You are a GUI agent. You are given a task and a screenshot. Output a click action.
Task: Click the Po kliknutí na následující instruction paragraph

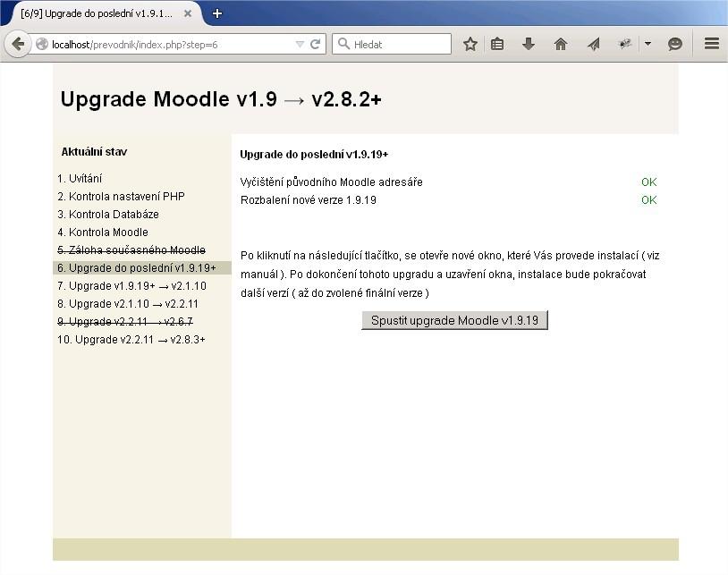450,275
